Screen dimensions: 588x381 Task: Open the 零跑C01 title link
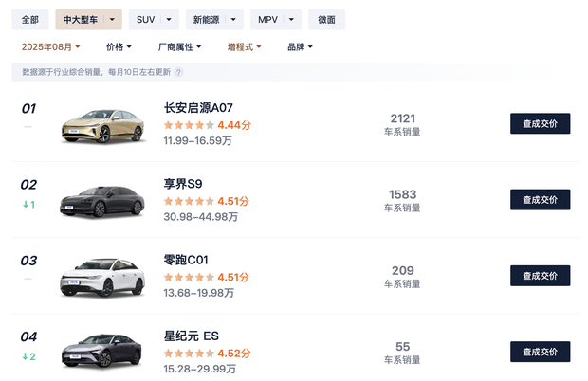tap(186, 260)
